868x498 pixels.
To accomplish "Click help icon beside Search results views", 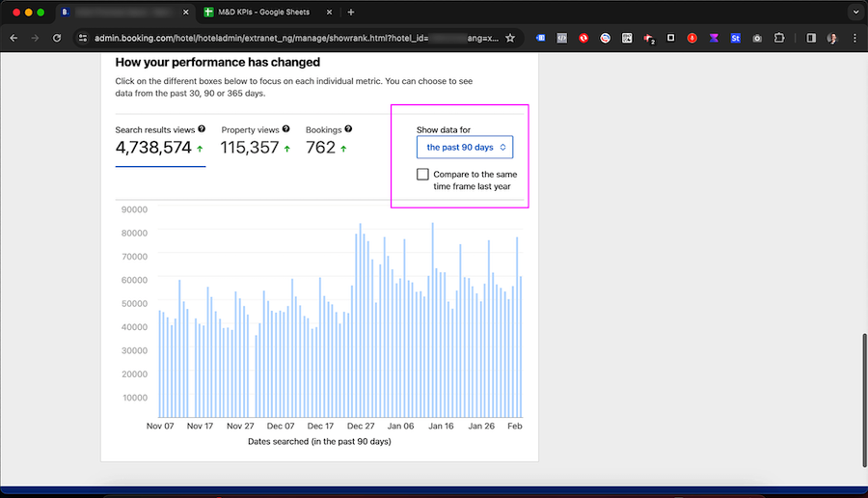I will [202, 129].
